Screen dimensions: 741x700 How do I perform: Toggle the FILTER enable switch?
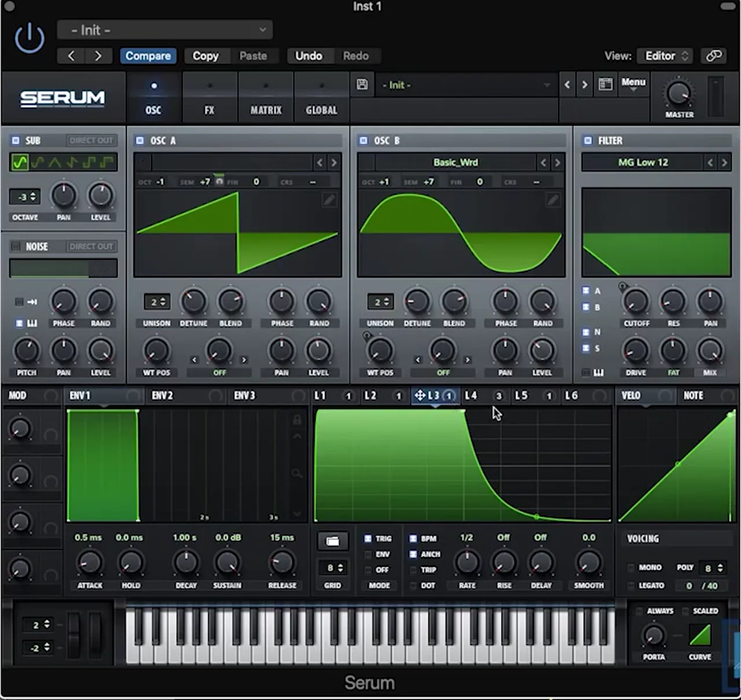588,141
